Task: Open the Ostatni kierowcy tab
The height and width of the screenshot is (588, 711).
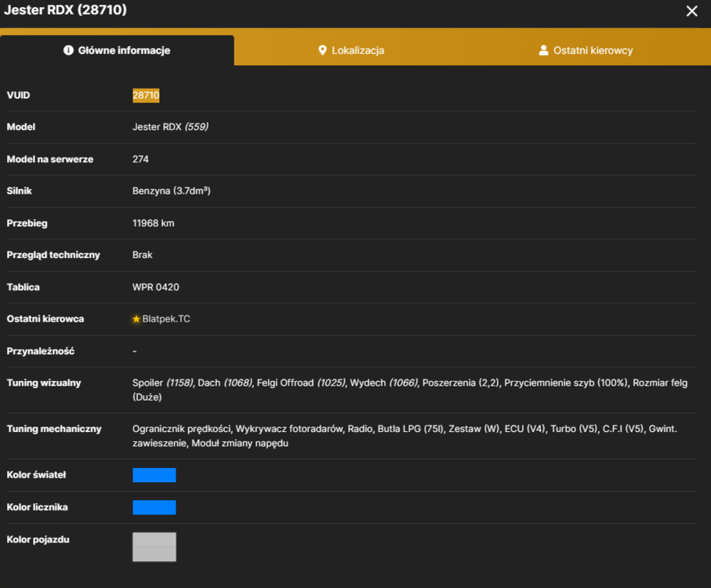Action: tap(586, 50)
